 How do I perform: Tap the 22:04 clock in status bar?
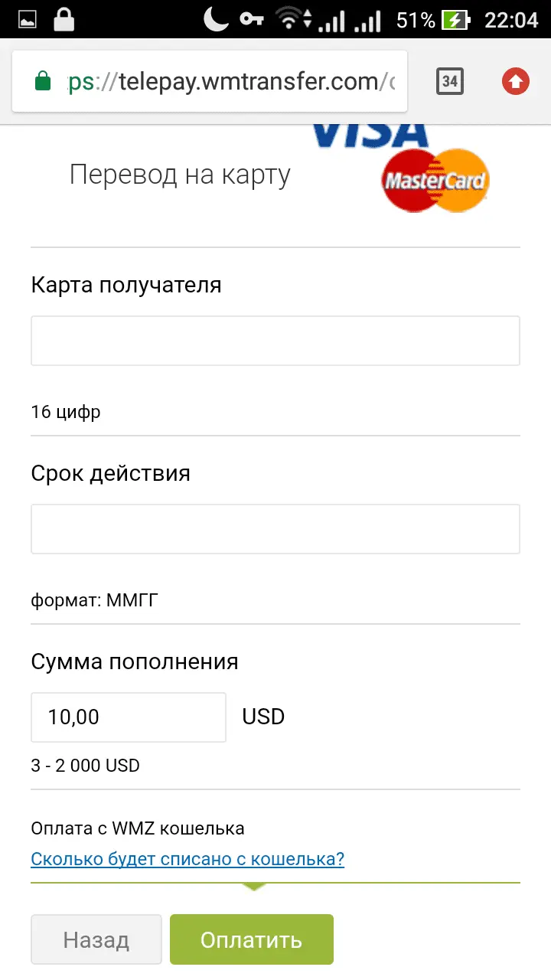pyautogui.click(x=511, y=20)
